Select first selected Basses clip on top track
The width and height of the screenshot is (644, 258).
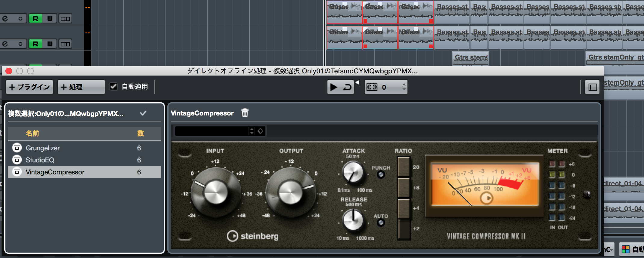pyautogui.click(x=345, y=12)
